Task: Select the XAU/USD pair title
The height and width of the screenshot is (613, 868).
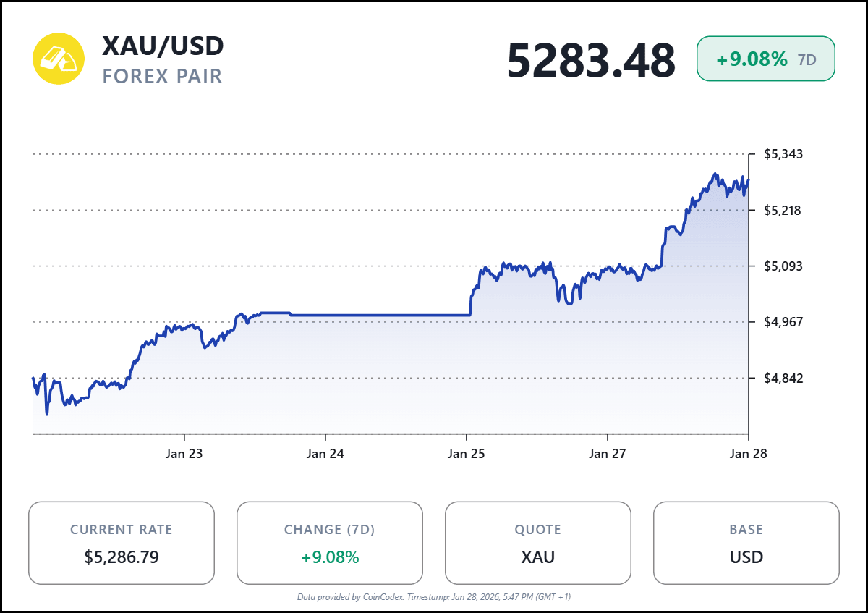Action: pyautogui.click(x=163, y=46)
